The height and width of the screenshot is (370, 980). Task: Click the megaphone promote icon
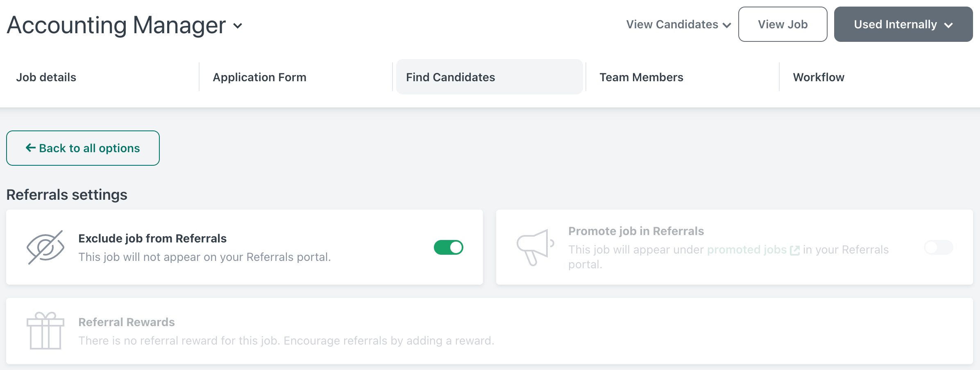(x=535, y=247)
